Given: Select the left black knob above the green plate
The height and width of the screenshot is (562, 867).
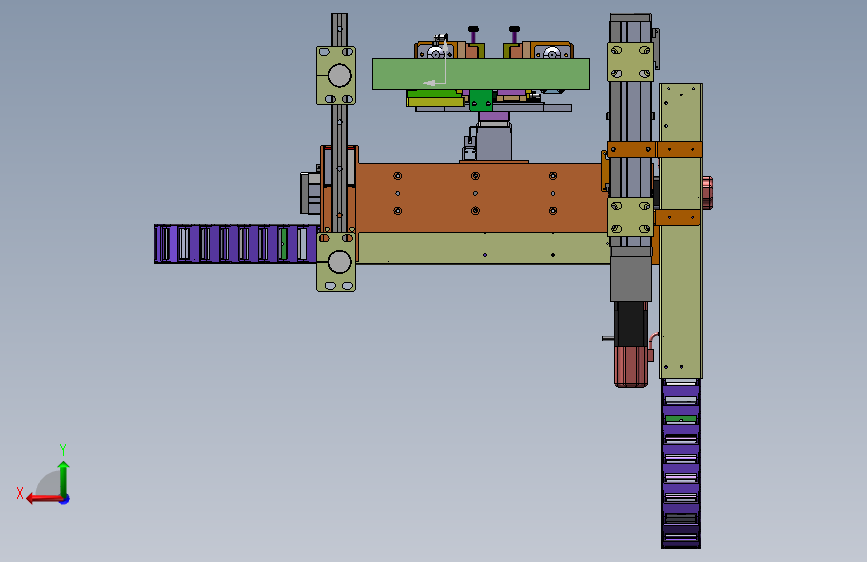Looking at the screenshot, I should point(473,29).
